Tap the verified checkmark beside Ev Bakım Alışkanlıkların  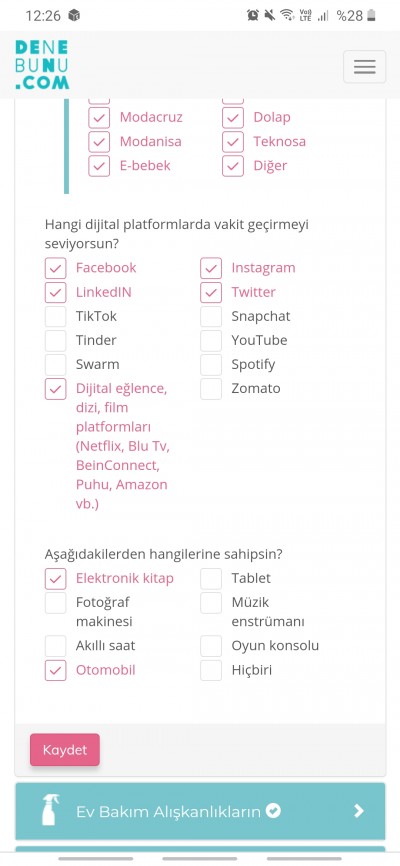[273, 810]
